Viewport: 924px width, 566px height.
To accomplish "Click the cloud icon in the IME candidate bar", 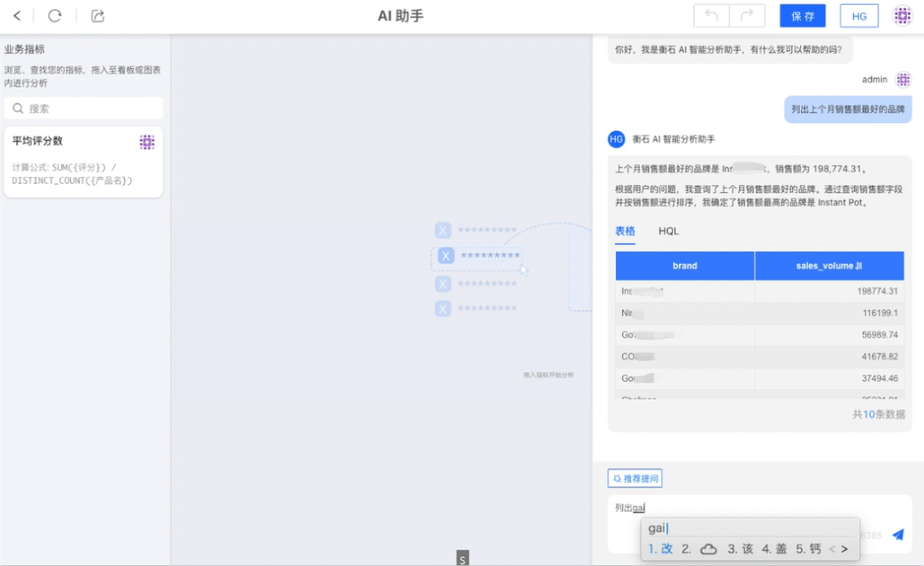I will coord(708,550).
